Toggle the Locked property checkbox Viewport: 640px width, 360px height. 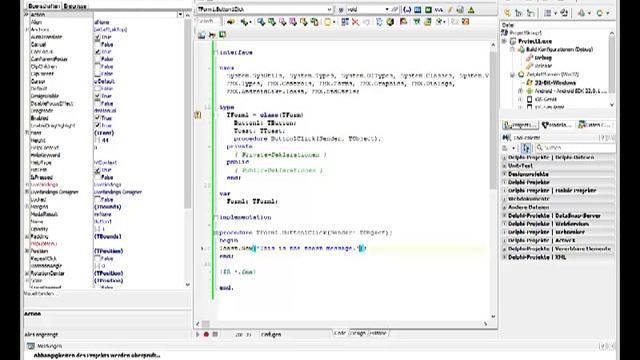(97, 200)
